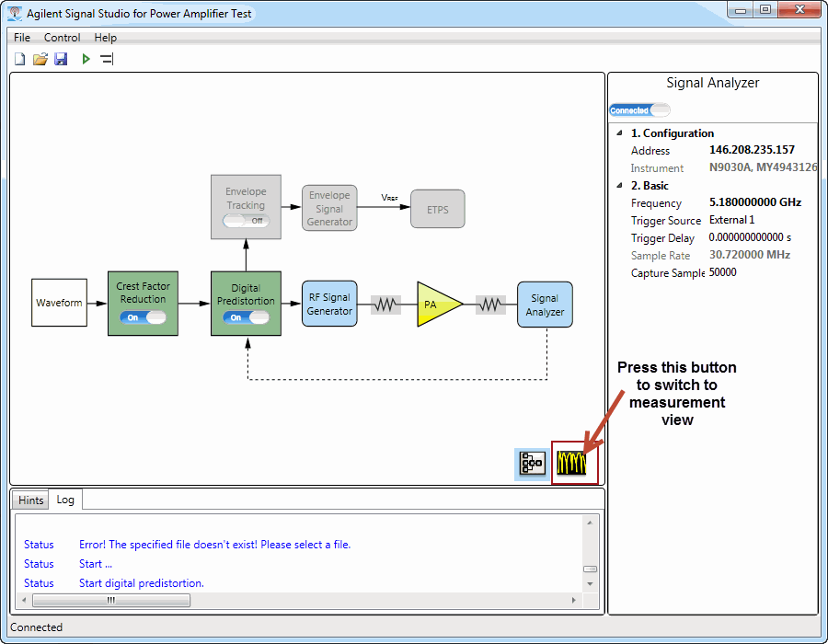Viewport: 828px width, 644px height.
Task: Start the test with green play icon
Action: pyautogui.click(x=86, y=59)
